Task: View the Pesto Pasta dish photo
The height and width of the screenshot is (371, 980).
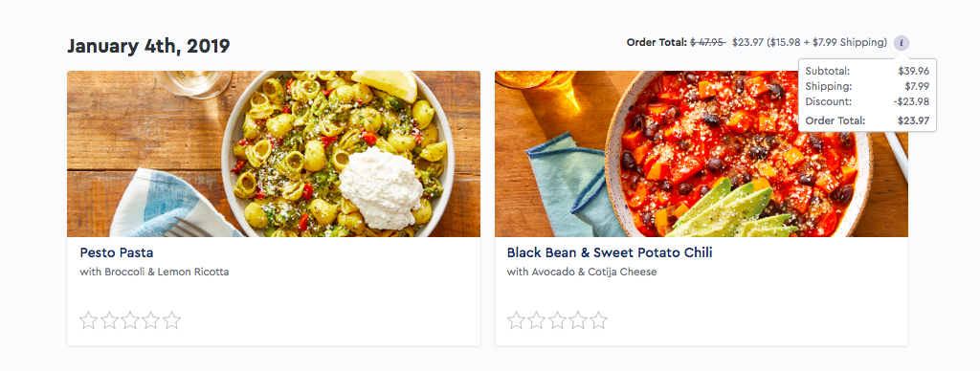Action: [x=274, y=154]
